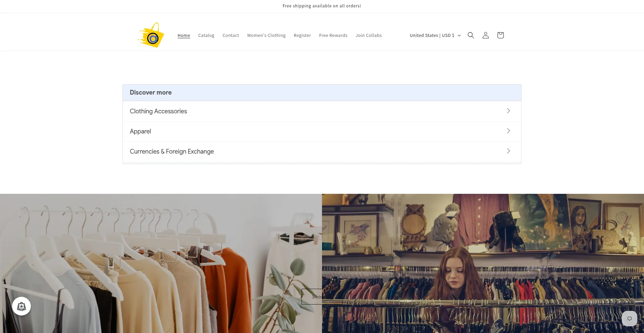Click the chevron next to Apparel
Screen dimensions: 644x333
(x=508, y=131)
